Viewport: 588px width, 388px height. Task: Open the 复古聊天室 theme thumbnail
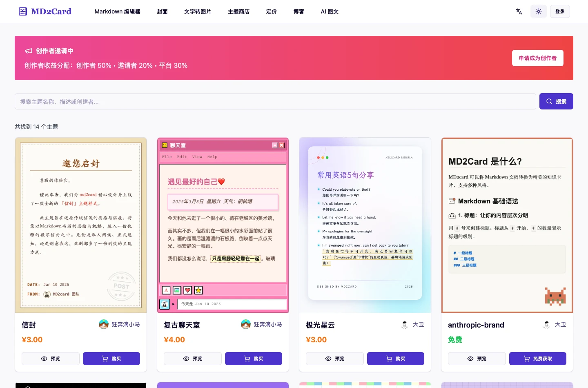pos(223,225)
